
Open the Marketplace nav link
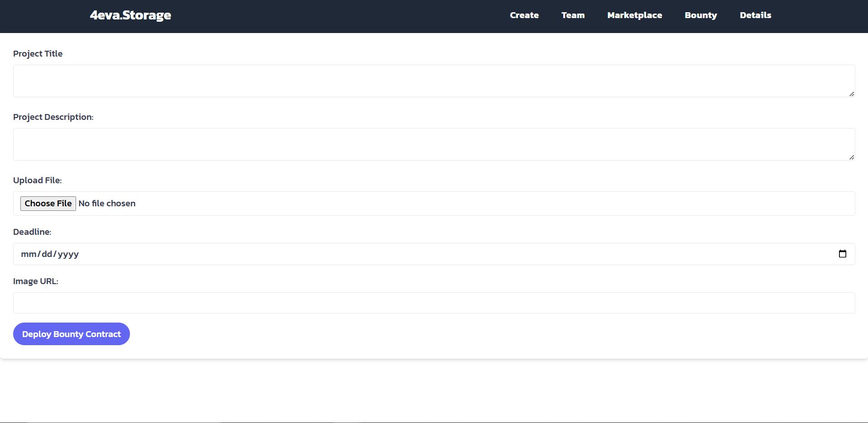click(635, 15)
